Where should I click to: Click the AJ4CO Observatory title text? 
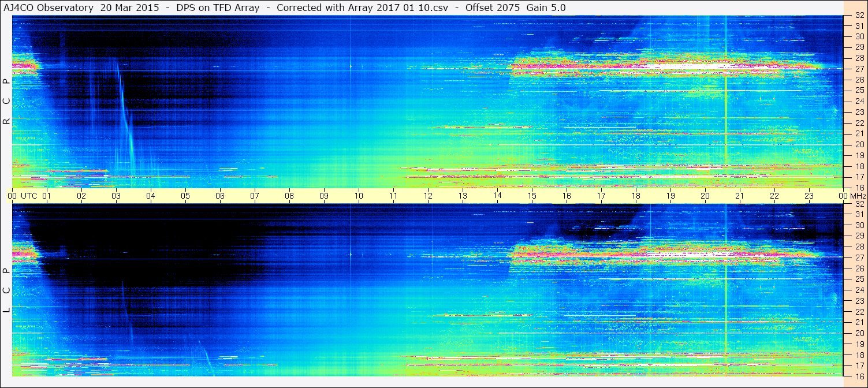49,8
